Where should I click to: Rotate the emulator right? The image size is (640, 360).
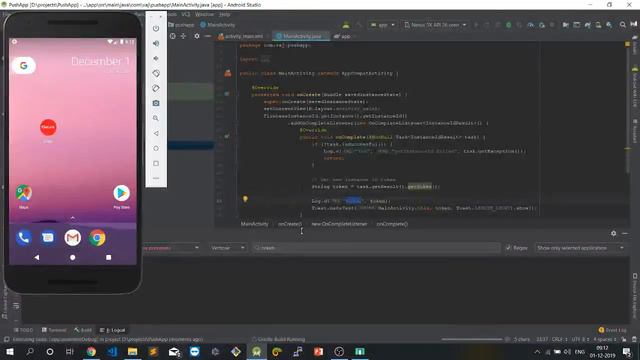pos(156,88)
